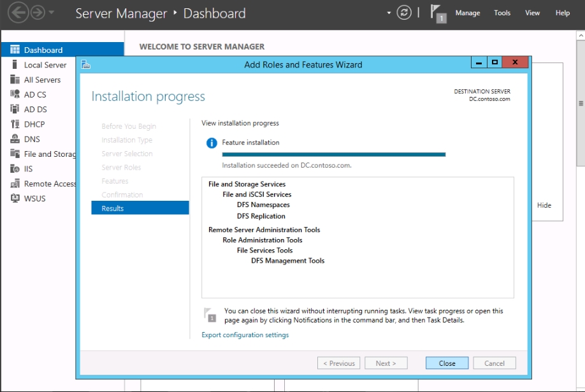Select the DNS role icon
The height and width of the screenshot is (392, 585).
coord(15,139)
